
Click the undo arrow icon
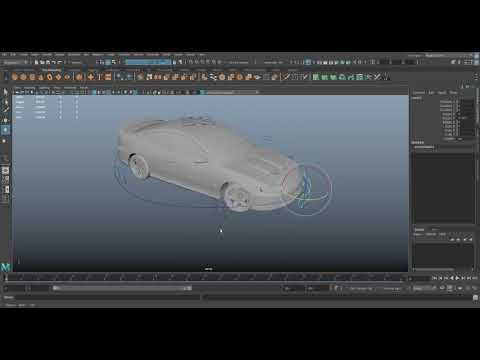point(54,62)
